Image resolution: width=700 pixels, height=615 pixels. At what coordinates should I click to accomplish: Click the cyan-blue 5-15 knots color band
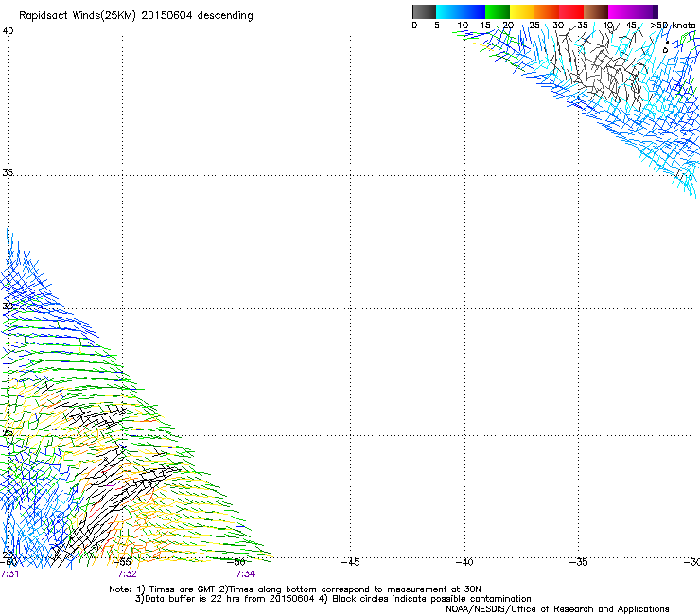click(461, 11)
